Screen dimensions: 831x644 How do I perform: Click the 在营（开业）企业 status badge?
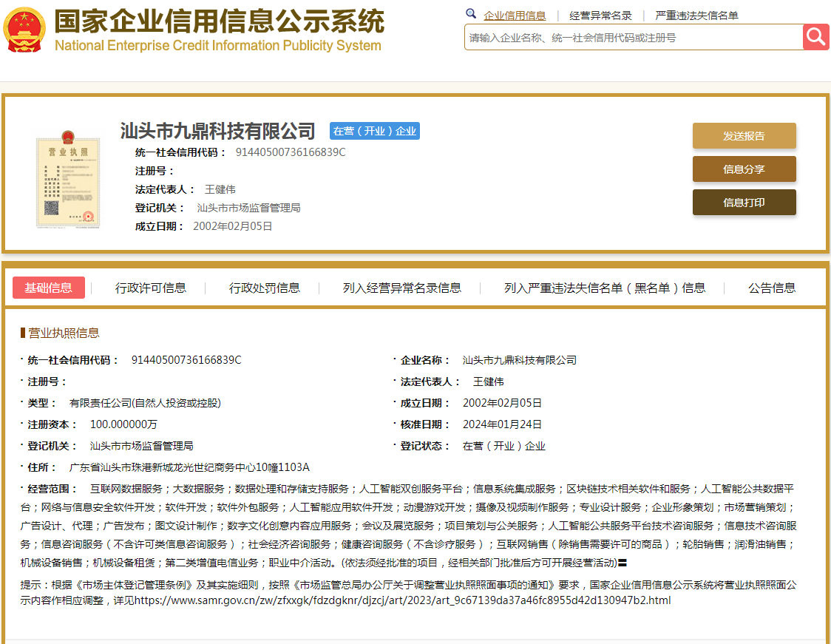(374, 131)
